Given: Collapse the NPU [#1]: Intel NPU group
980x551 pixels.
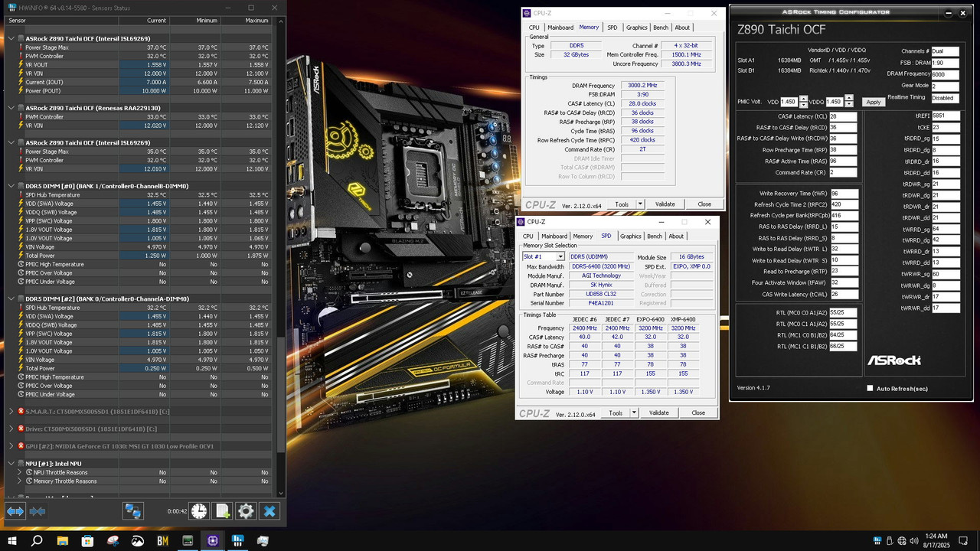Looking at the screenshot, I should click(x=11, y=464).
